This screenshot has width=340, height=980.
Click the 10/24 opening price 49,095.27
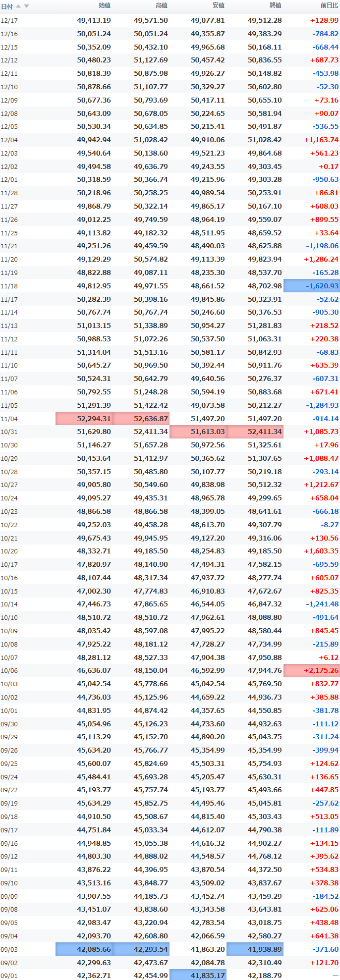94,498
